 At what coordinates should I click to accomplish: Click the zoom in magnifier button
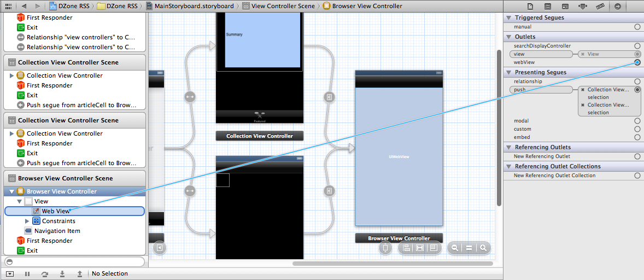click(483, 248)
